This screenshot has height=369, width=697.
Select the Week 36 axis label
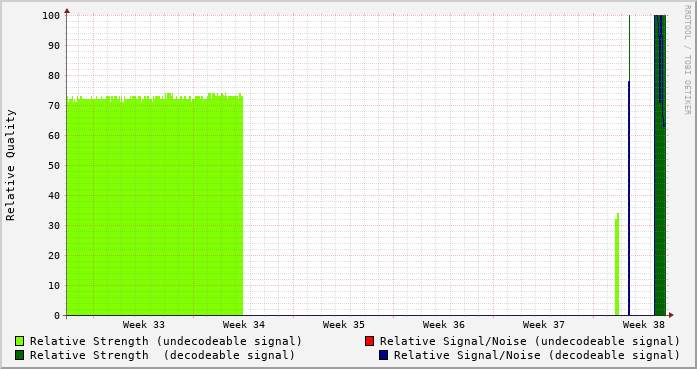(x=444, y=325)
